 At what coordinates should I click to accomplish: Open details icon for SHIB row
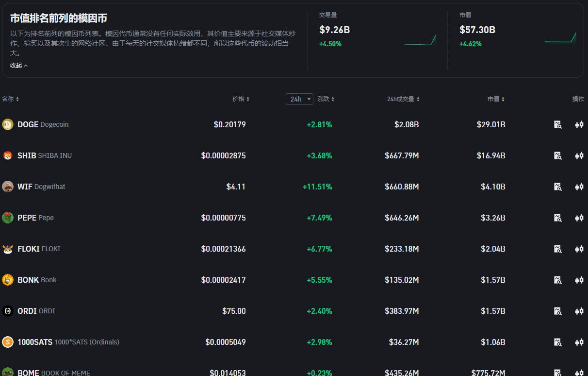(558, 155)
